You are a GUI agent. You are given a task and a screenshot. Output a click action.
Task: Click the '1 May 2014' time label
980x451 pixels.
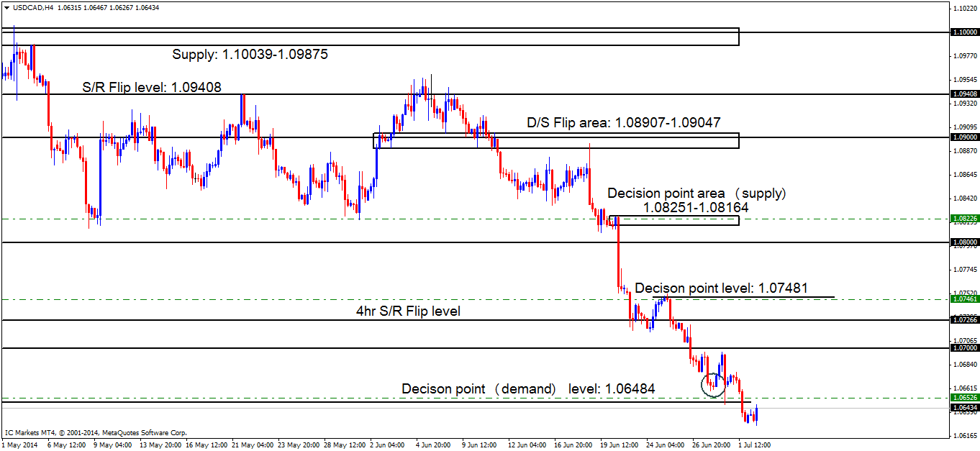click(19, 445)
